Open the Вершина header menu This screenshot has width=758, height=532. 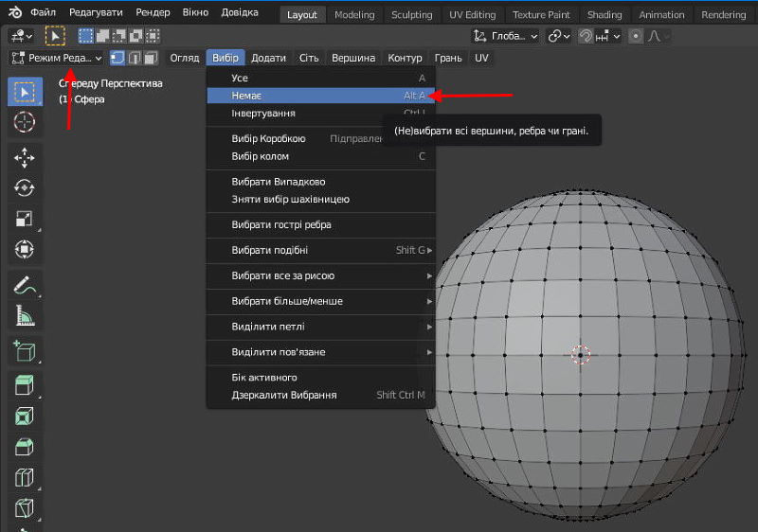[353, 58]
